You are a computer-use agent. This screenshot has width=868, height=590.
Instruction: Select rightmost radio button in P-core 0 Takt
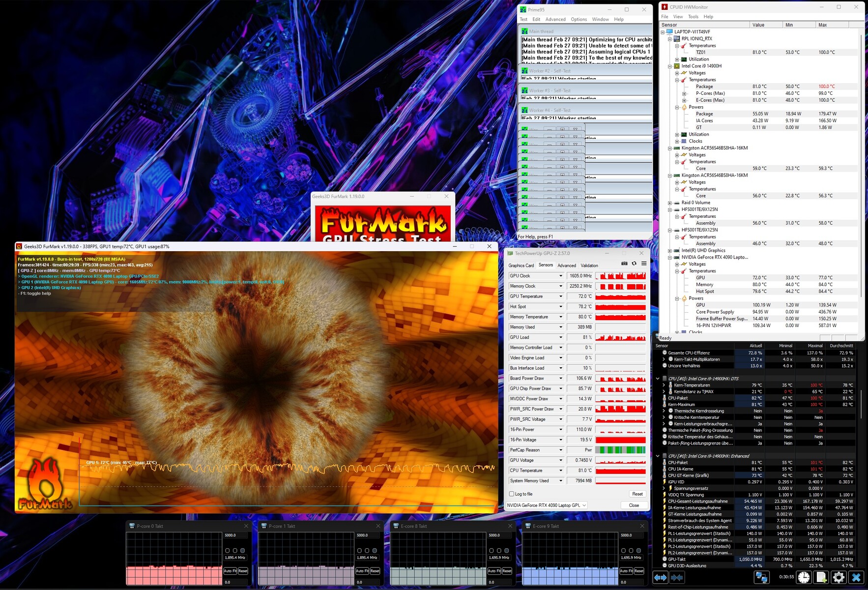(243, 551)
